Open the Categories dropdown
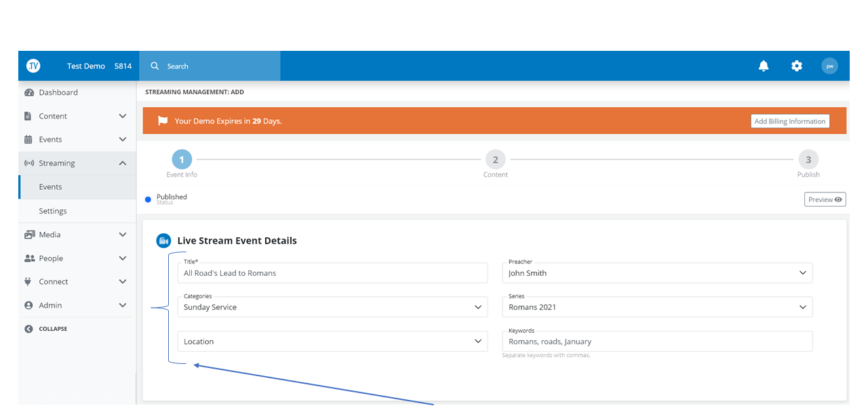This screenshot has height=408, width=868. [332, 307]
